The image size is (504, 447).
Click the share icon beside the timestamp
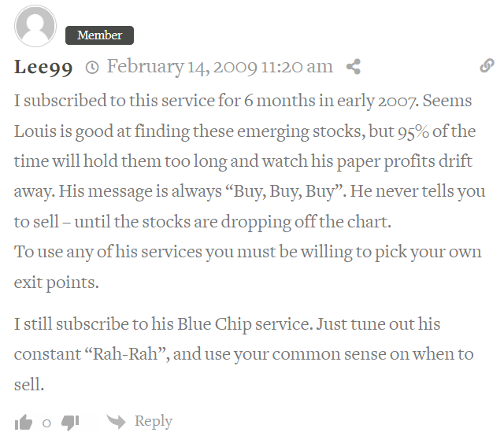pos(354,67)
